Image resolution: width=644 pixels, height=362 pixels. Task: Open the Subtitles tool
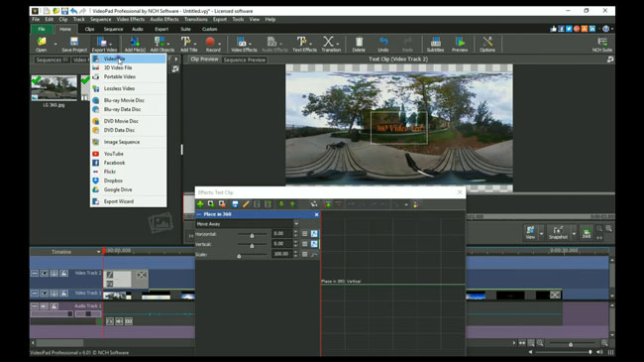coord(435,44)
